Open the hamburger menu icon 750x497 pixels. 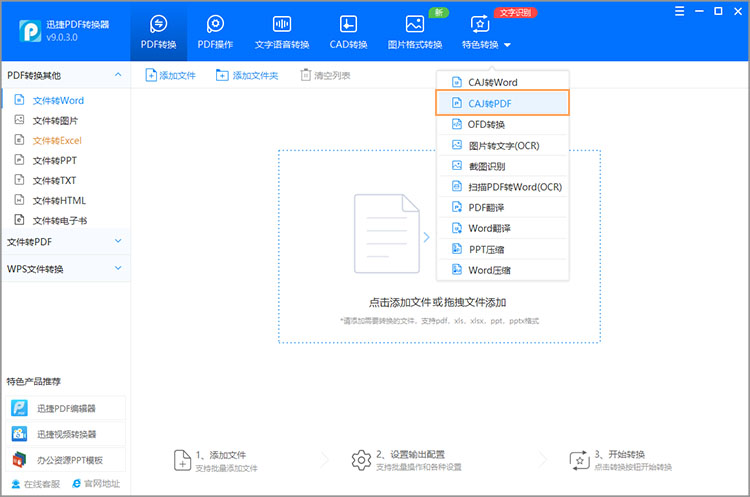click(x=679, y=11)
